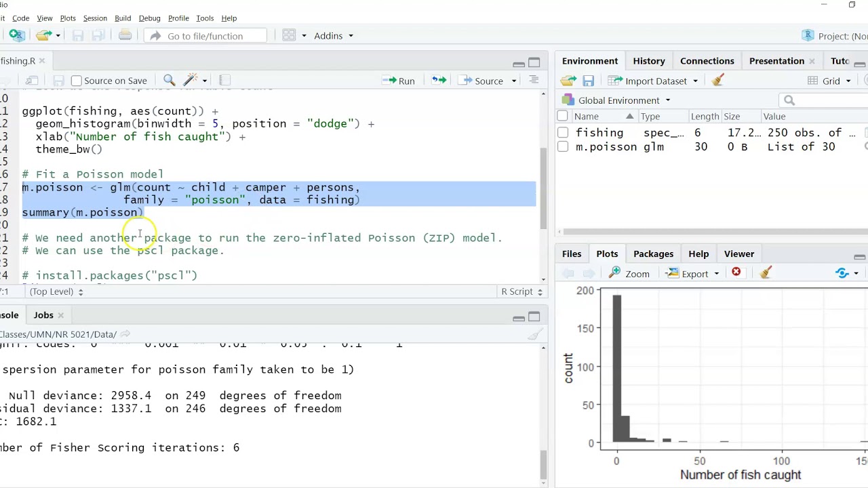The height and width of the screenshot is (488, 868).
Task: Click the load workspace folder icon in Environment
Action: [x=568, y=81]
